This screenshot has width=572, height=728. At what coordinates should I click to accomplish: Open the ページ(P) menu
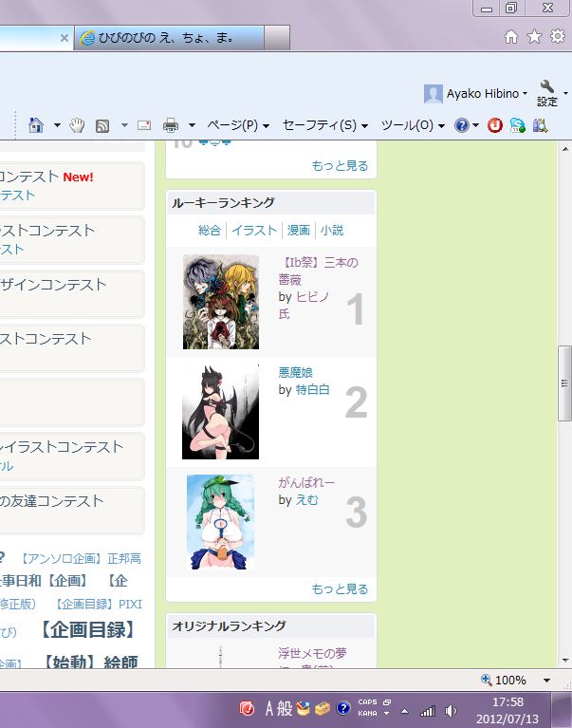click(x=238, y=125)
